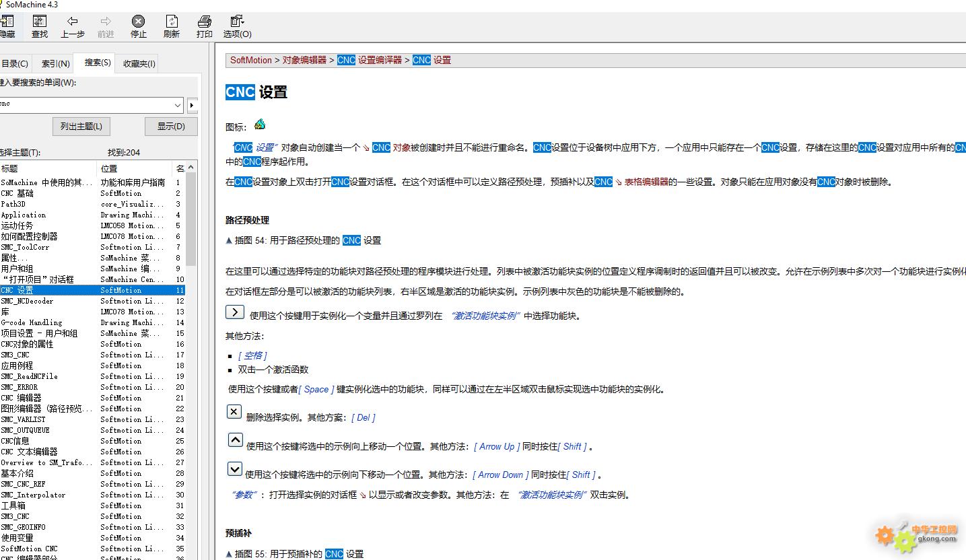Click 对象编辑器 breadcrumb link
Viewport: 966px width, 560px height.
304,60
